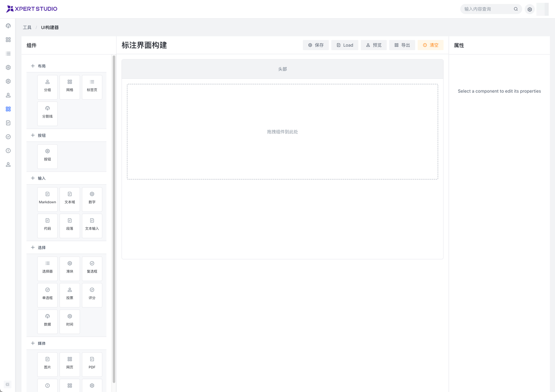
Task: Select the 复选框 component card
Action: tap(92, 269)
